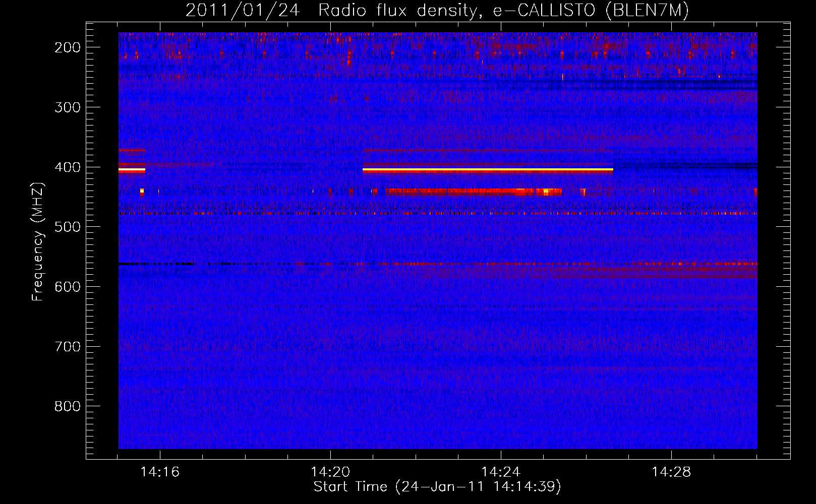Click the 14:20 time tick label
Image resolution: width=816 pixels, height=504 pixels.
pos(330,472)
